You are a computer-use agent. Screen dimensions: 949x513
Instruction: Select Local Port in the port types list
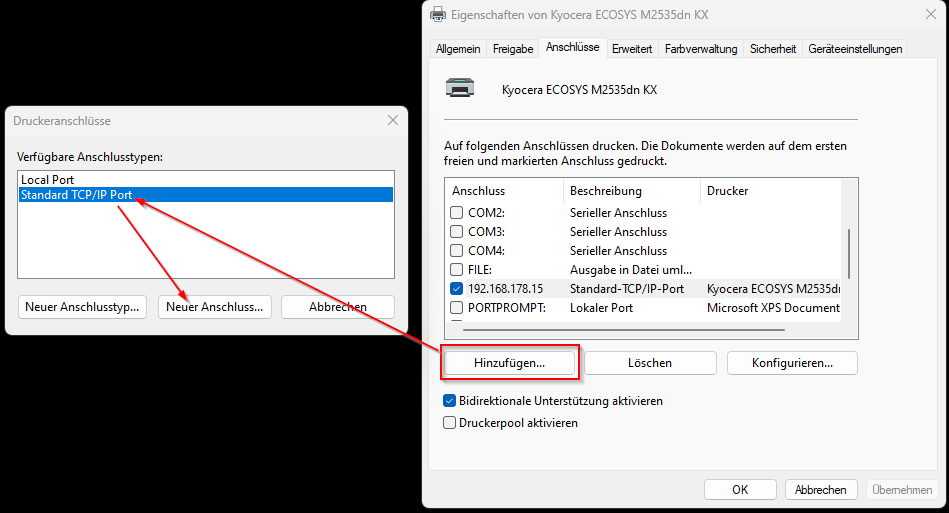tap(206, 180)
